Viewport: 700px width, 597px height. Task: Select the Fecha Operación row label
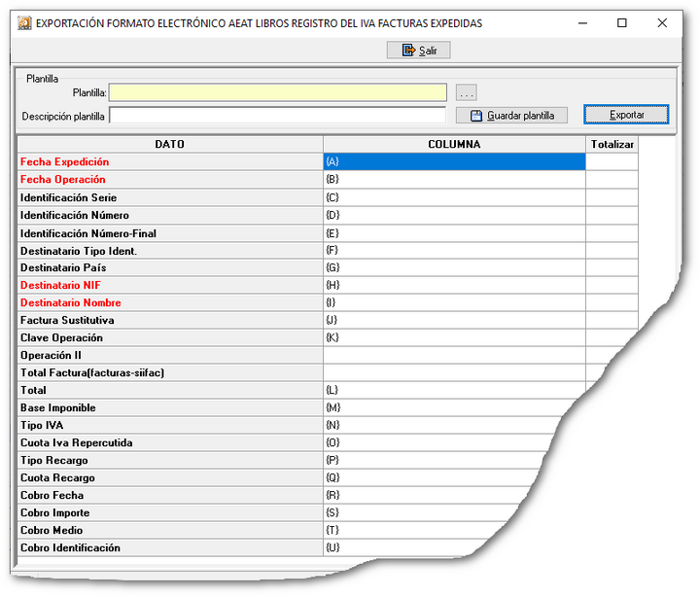(x=170, y=180)
